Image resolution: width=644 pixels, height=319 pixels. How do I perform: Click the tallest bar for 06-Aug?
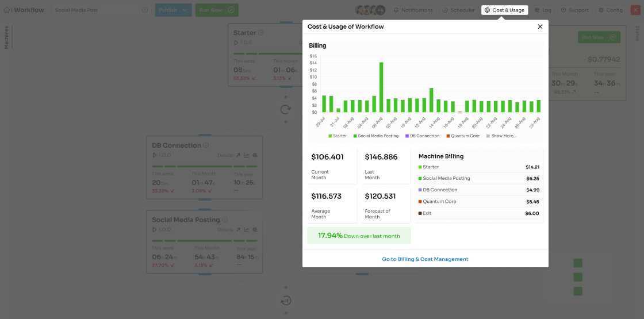(x=381, y=87)
